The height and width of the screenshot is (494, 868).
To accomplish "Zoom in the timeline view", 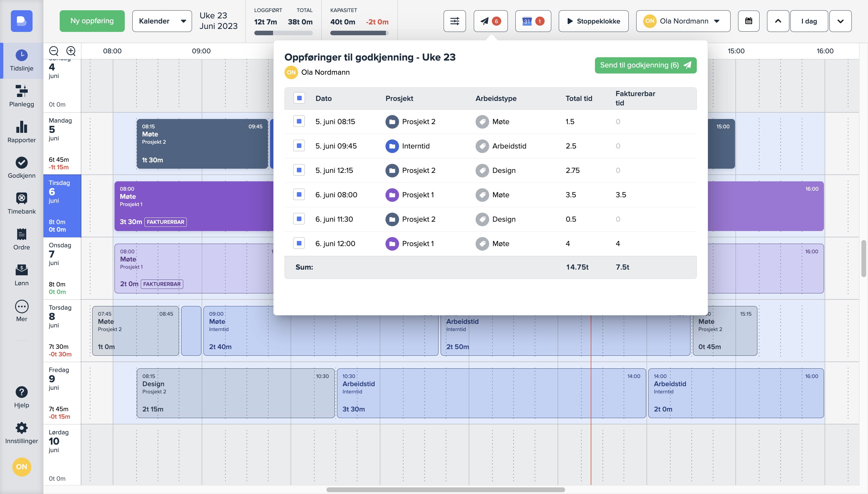I will (x=71, y=51).
